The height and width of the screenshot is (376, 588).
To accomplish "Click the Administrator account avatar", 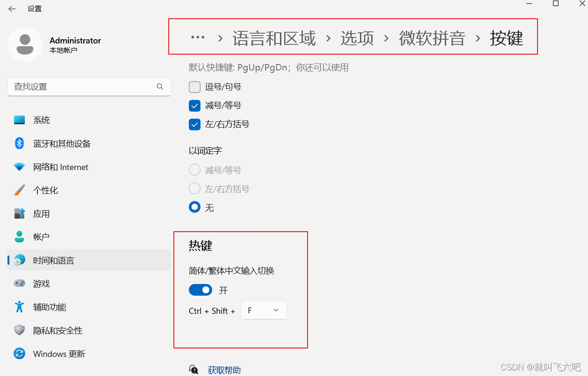I will coord(25,45).
